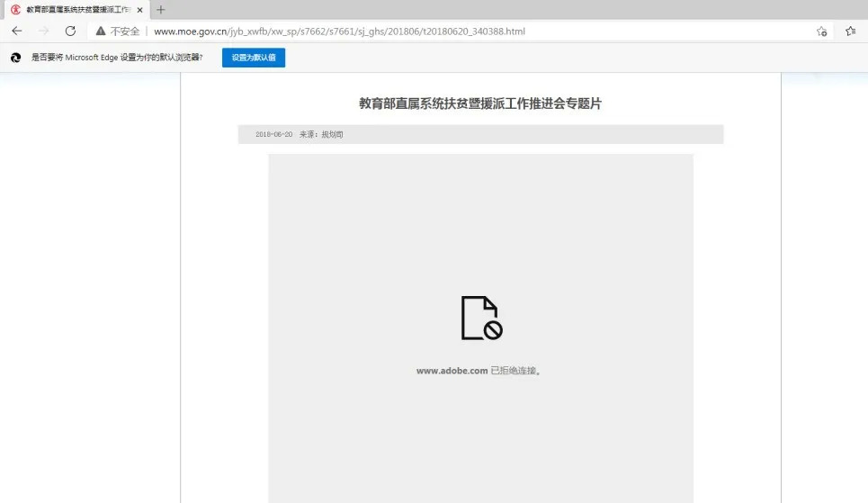
Task: Click the red favicon on the browser tab
Action: pos(14,9)
